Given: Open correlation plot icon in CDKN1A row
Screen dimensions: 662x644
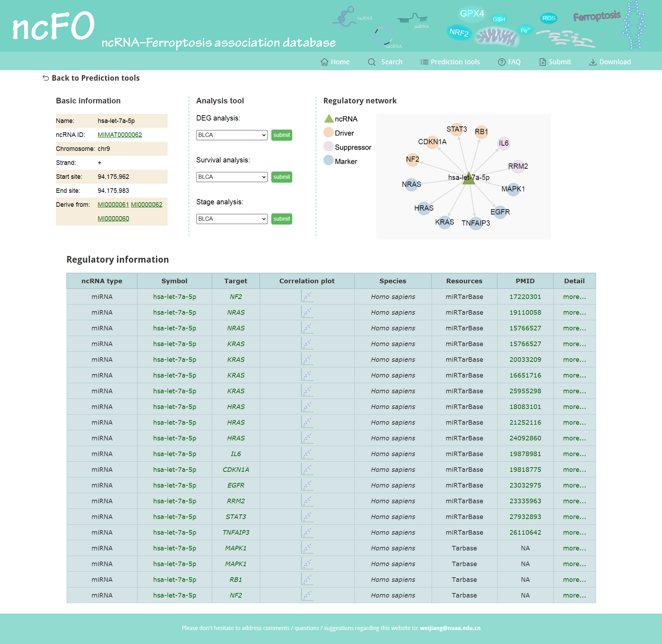Looking at the screenshot, I should [307, 469].
